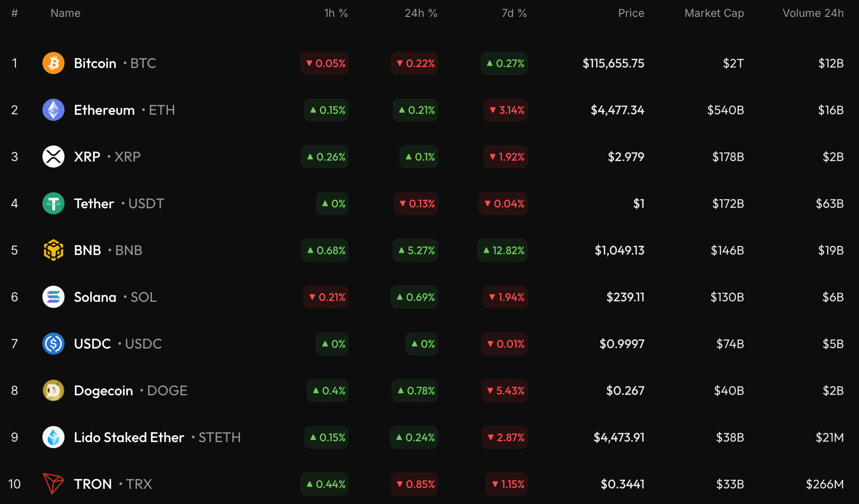Open the Bitcoin name link

tap(95, 63)
